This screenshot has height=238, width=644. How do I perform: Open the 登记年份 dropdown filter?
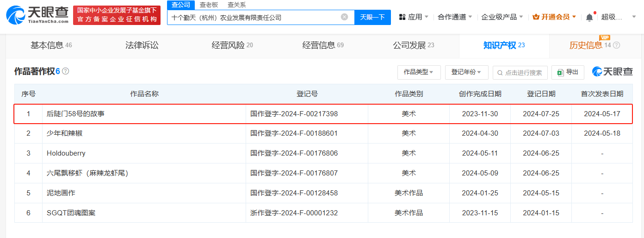pos(466,72)
